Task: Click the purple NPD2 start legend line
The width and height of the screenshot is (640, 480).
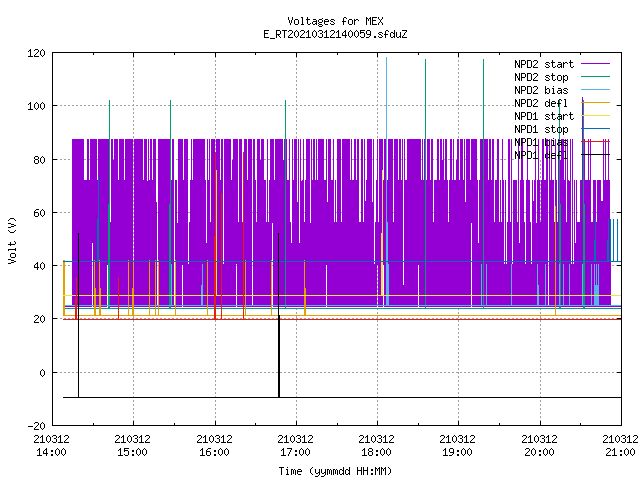Action: pyautogui.click(x=596, y=64)
